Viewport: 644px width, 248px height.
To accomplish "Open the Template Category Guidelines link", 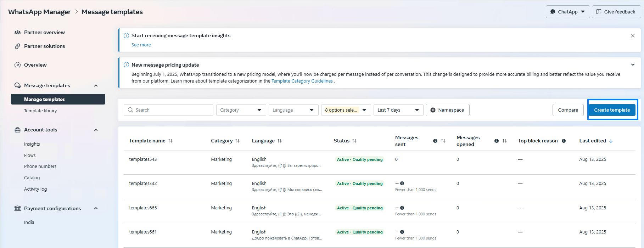I will (x=302, y=81).
